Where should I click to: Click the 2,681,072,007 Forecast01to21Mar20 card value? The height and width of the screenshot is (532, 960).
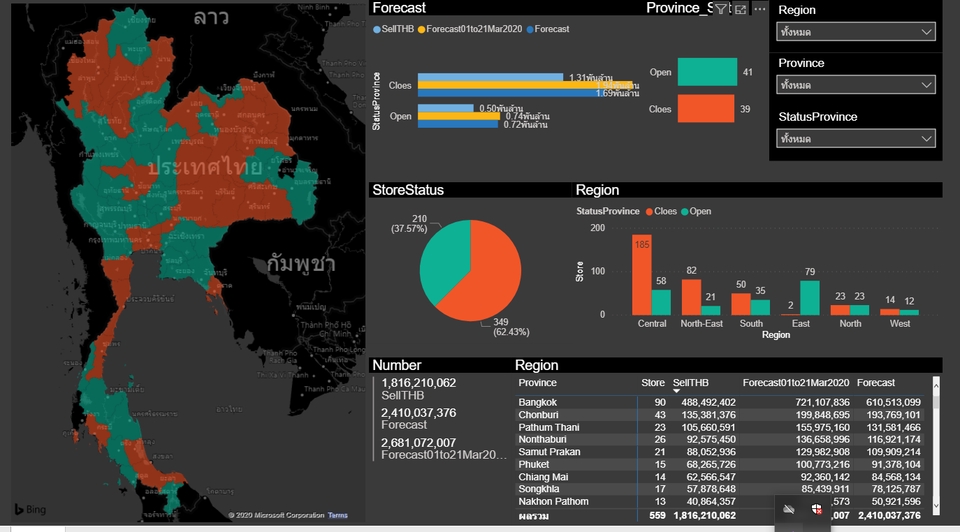click(418, 443)
